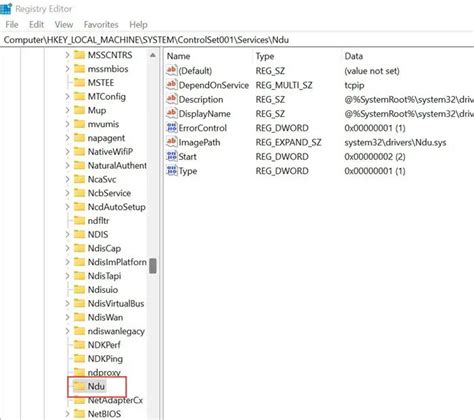Expand the NdisWan key

click(67, 317)
